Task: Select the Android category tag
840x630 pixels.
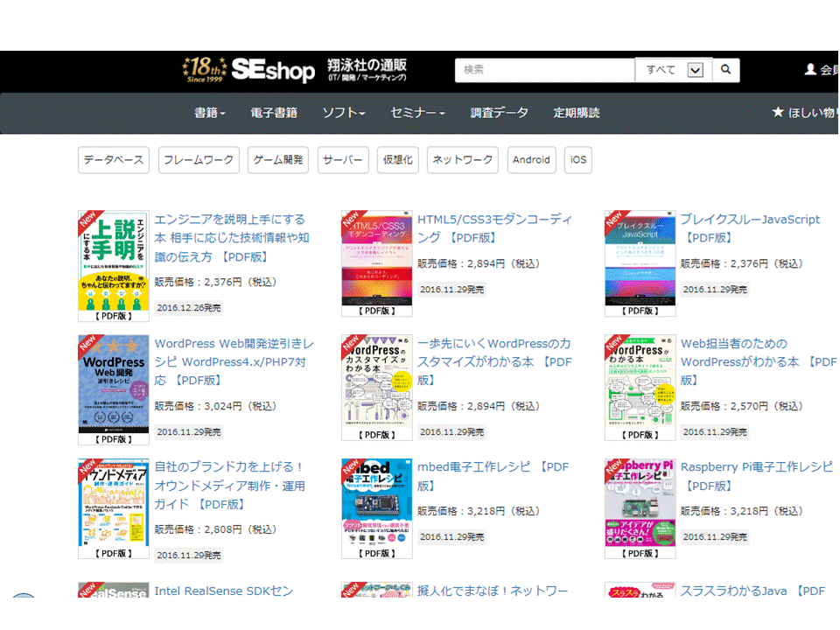Action: (531, 159)
